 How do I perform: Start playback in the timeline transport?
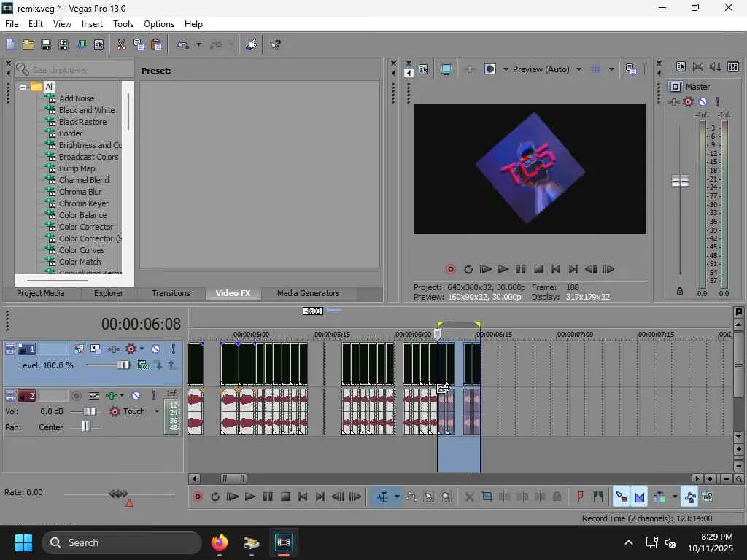pyautogui.click(x=250, y=497)
